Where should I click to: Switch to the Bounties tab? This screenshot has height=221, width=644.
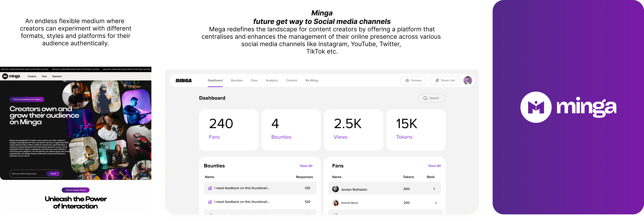click(x=237, y=81)
